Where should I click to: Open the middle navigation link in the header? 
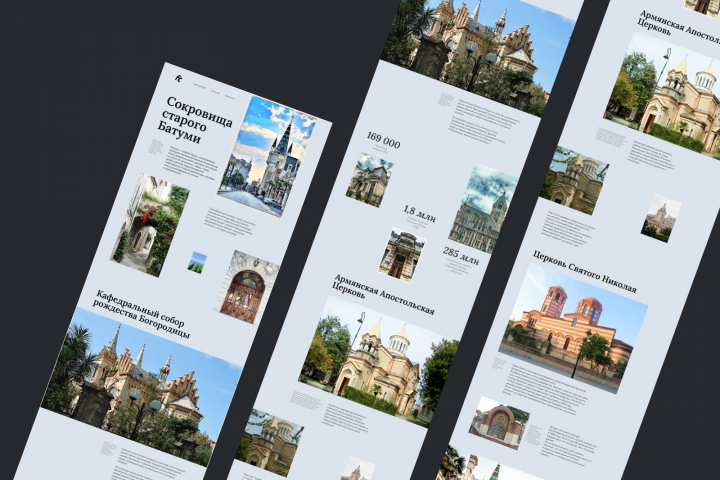215,91
